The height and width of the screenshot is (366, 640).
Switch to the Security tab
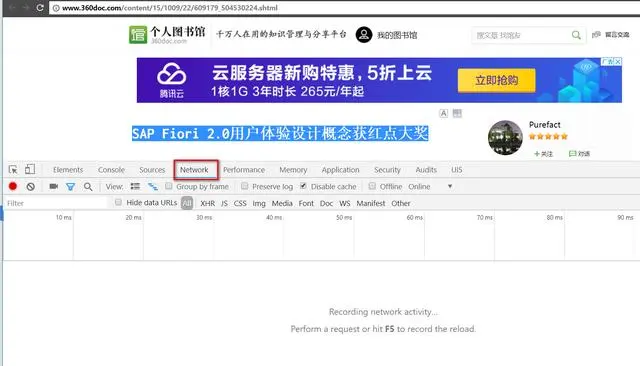387,170
